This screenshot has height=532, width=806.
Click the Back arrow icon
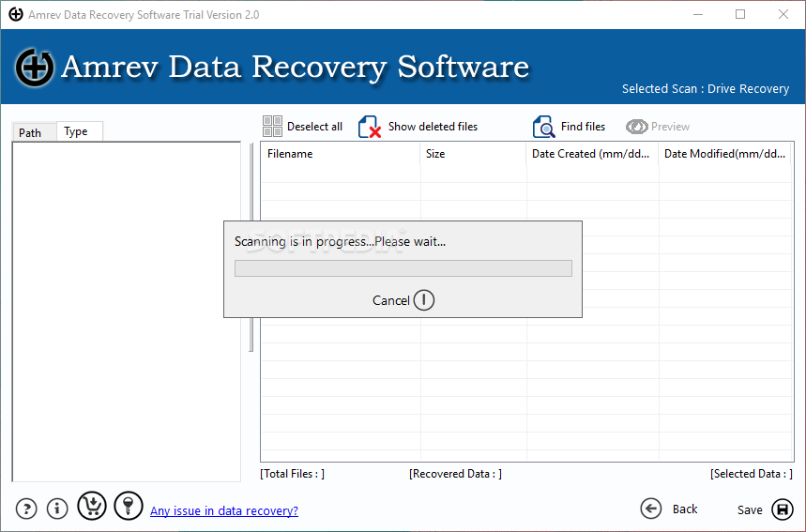651,509
